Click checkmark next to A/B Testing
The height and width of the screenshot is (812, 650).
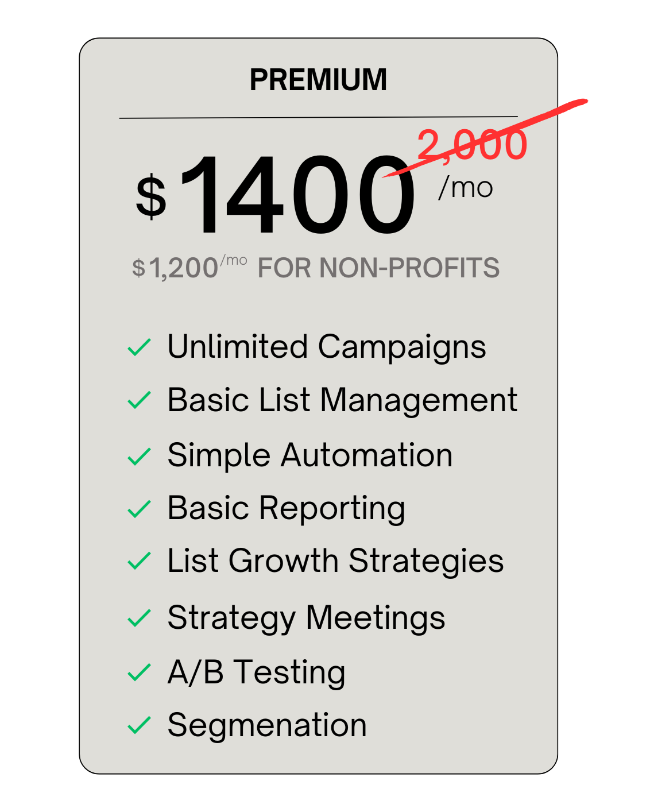[x=139, y=672]
